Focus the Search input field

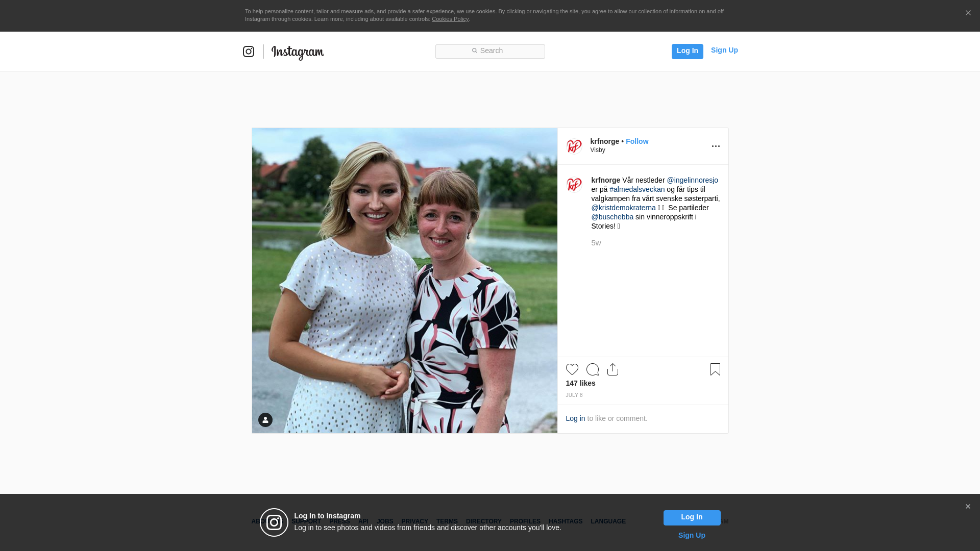tap(490, 52)
